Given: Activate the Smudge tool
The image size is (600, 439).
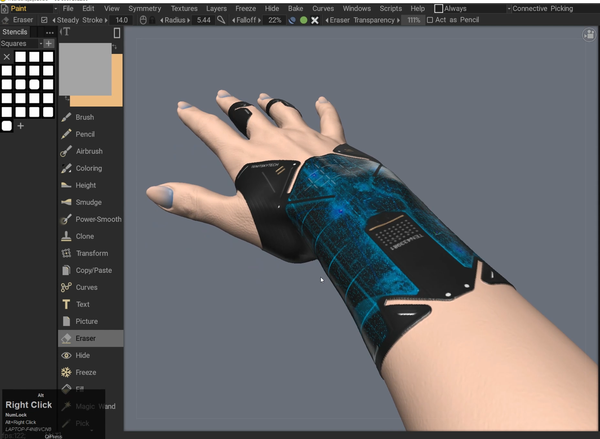Looking at the screenshot, I should 88,202.
